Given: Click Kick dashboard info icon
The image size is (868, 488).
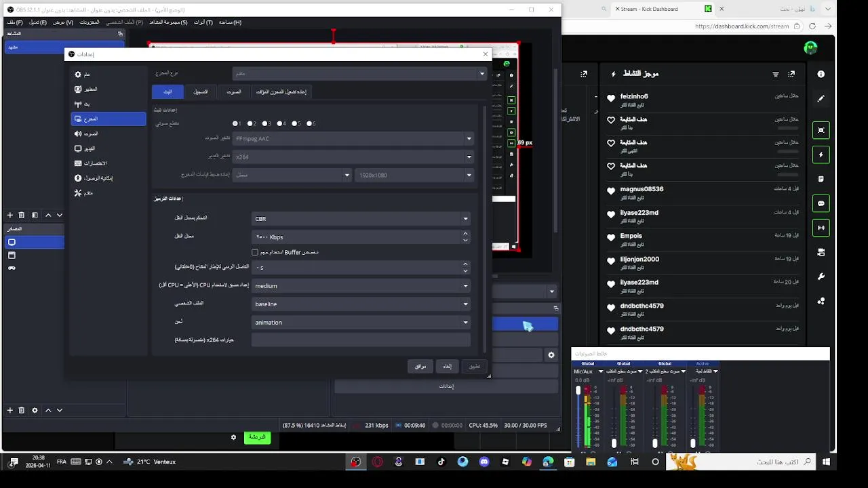Looking at the screenshot, I should pos(821,74).
